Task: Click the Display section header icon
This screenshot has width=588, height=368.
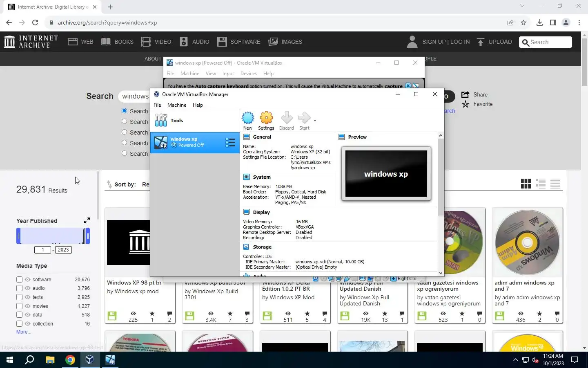Action: coord(247,212)
